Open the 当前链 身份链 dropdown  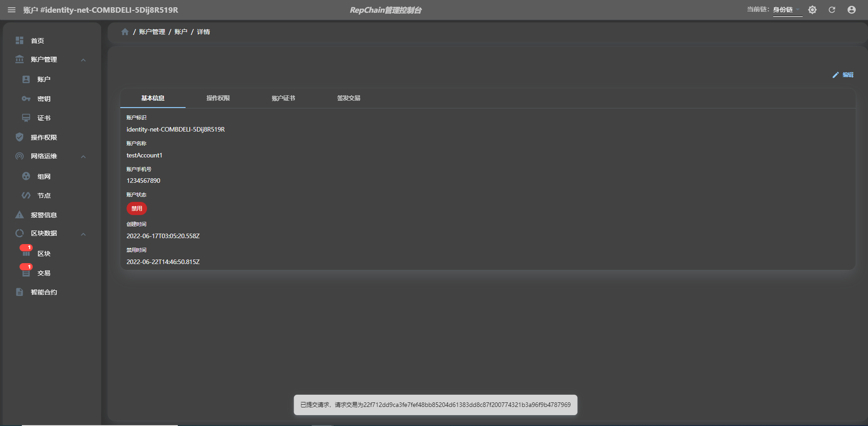pyautogui.click(x=787, y=10)
